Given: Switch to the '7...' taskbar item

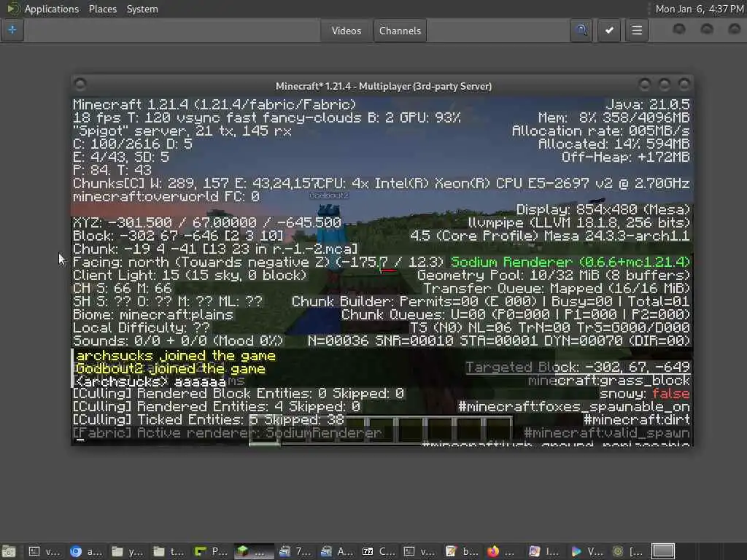Looking at the screenshot, I should (x=295, y=551).
